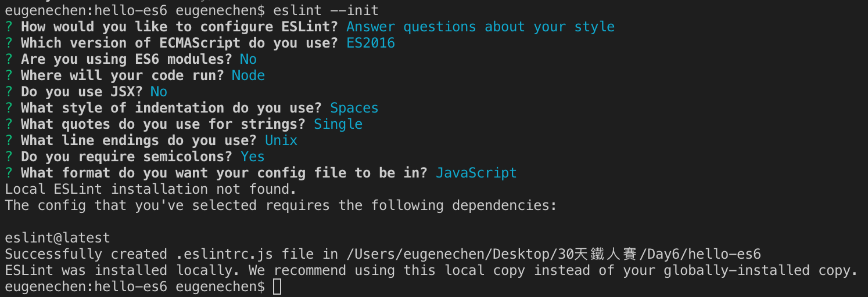Click the "Unix" line endings answer
Screen dimensions: 868x297
[x=281, y=140]
